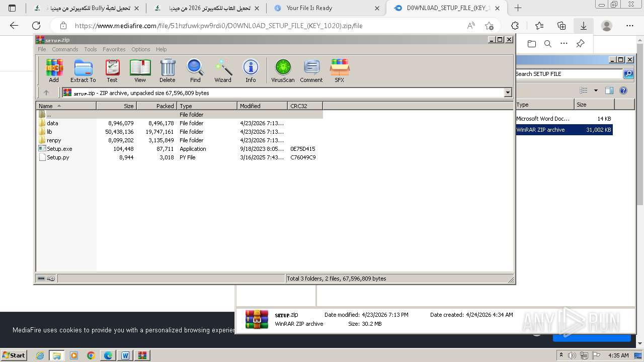Click the View file icon
The width and height of the screenshot is (644, 362).
(140, 70)
